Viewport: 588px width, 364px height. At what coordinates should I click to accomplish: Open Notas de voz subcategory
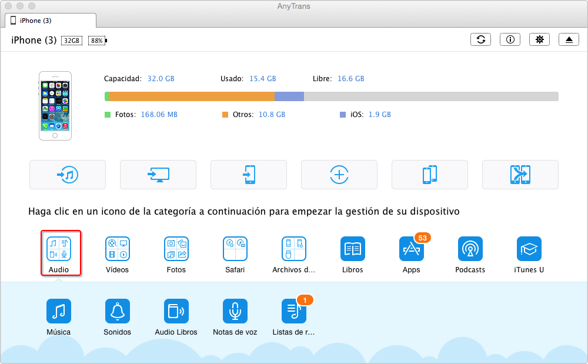point(235,310)
